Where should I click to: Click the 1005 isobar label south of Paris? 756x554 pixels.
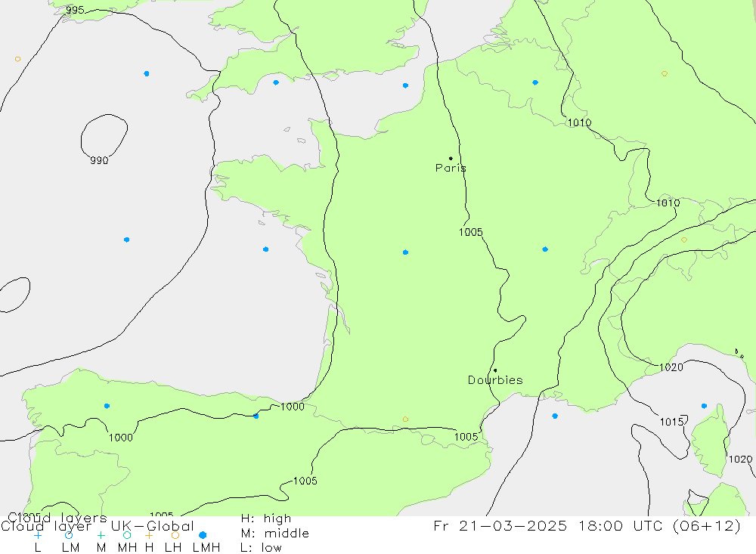click(470, 232)
